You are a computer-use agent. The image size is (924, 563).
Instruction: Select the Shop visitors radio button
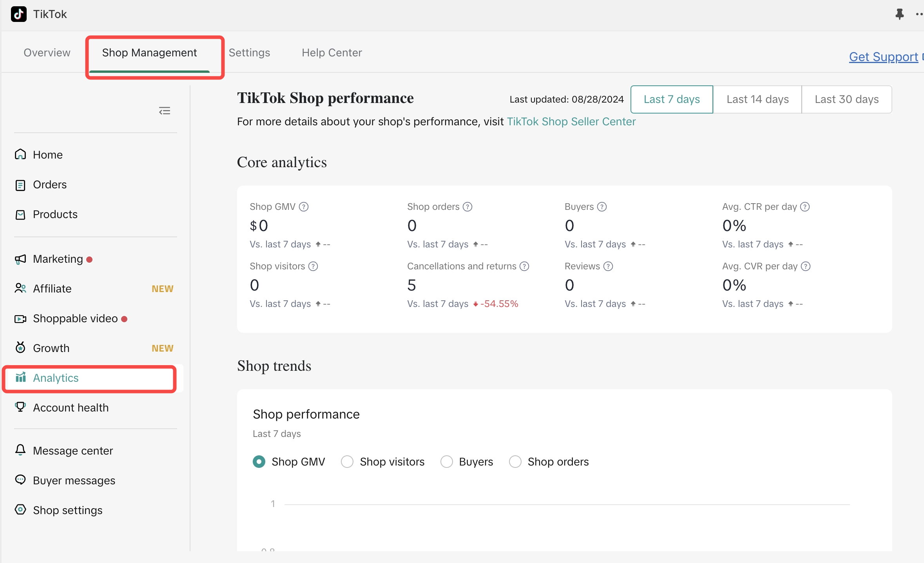(x=347, y=462)
